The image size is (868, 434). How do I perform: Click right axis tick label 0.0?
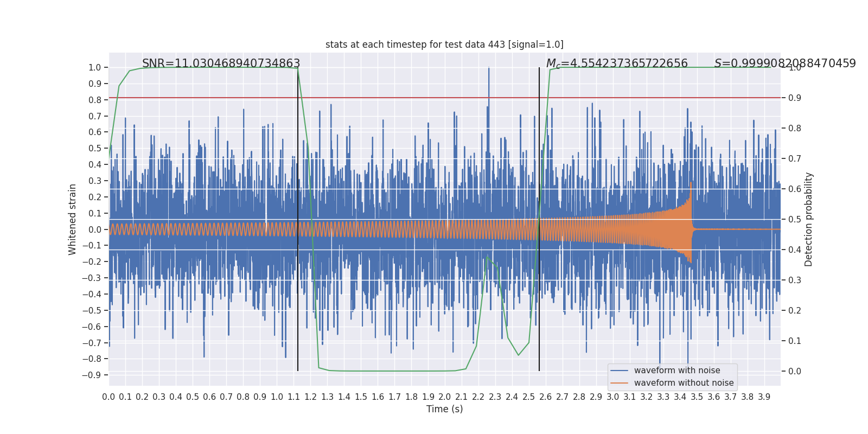[x=795, y=372]
